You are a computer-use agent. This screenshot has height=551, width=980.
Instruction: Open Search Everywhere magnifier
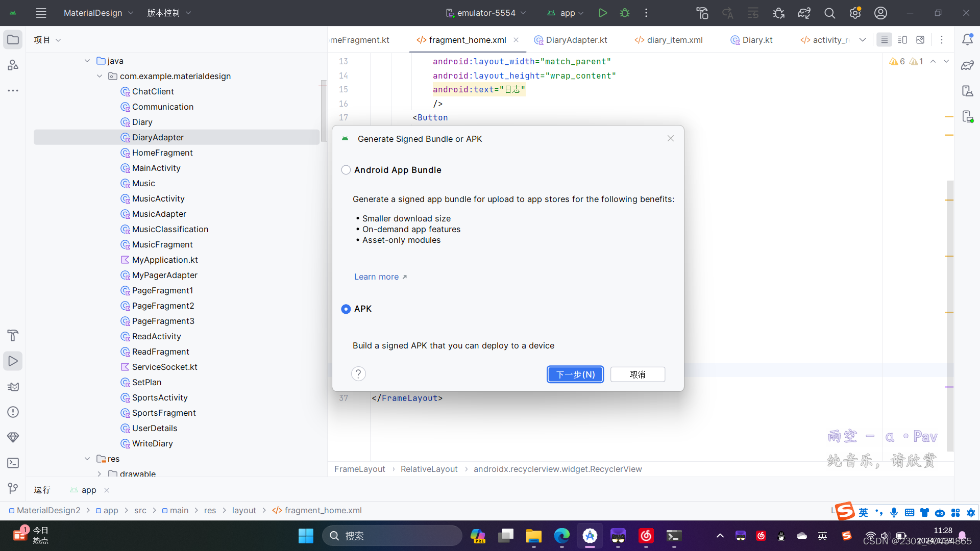click(x=829, y=13)
